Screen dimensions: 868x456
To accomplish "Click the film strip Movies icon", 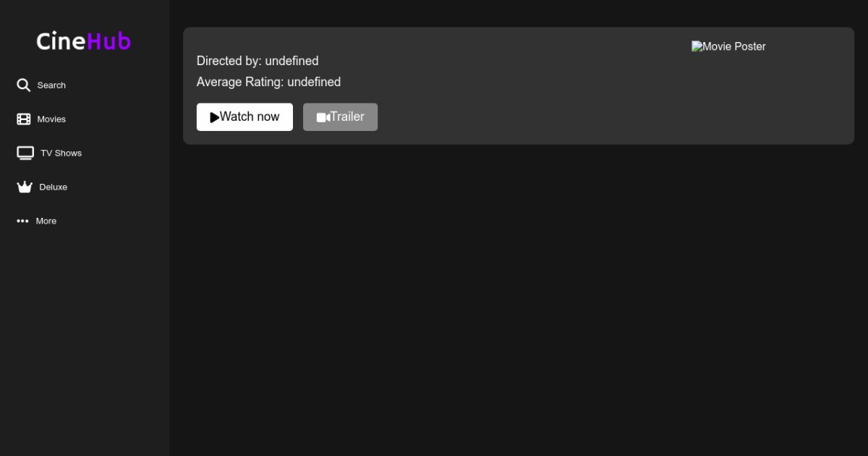I will tap(24, 119).
